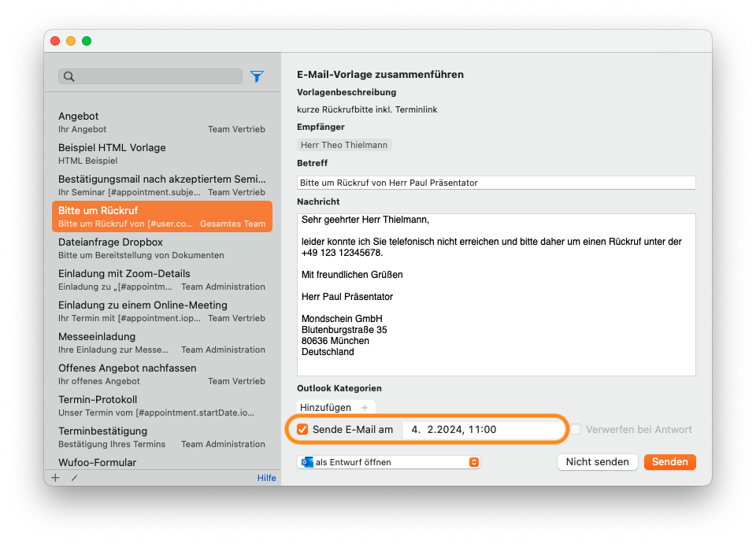
Task: Select Offenes Angebot nachfassen template
Action: tap(162, 374)
